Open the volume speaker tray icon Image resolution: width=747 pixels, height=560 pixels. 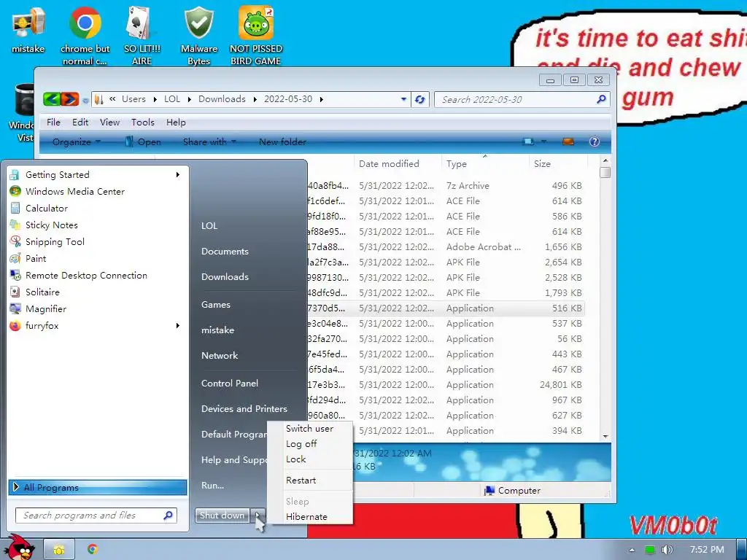(667, 550)
